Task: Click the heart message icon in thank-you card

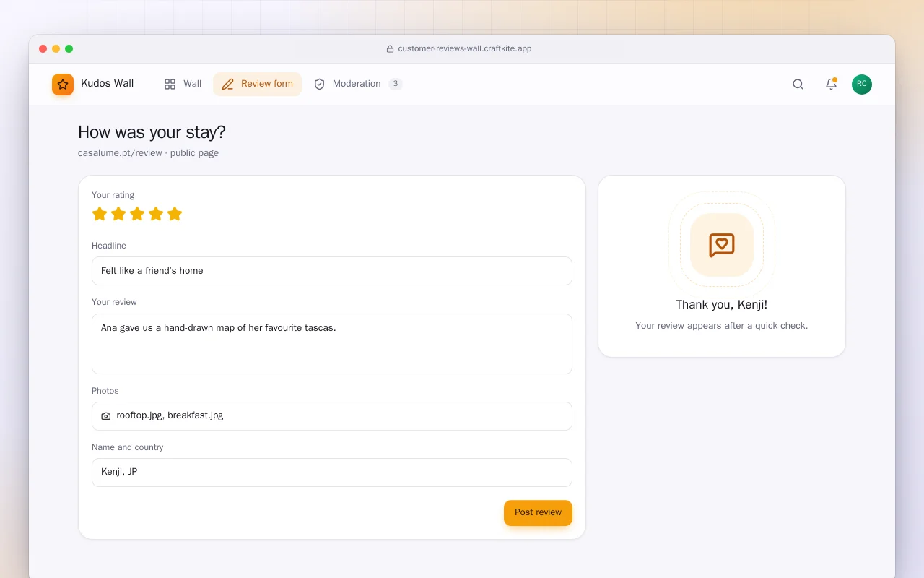Action: tap(722, 245)
